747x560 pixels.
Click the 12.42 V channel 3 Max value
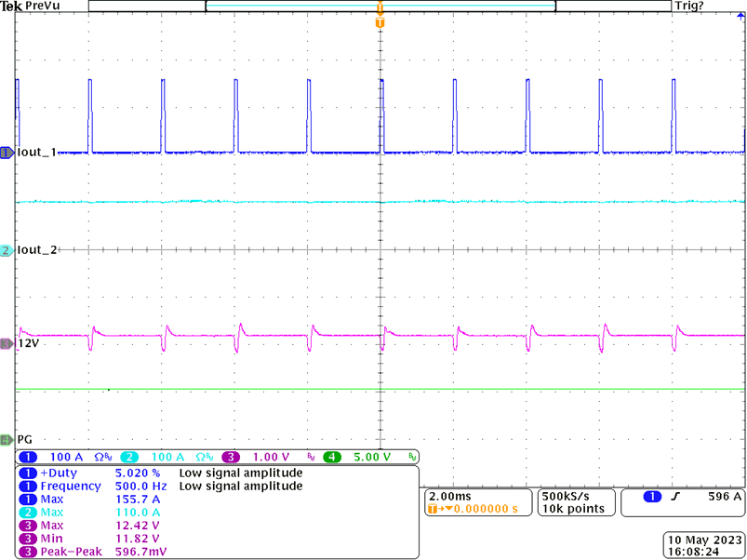coord(138,526)
